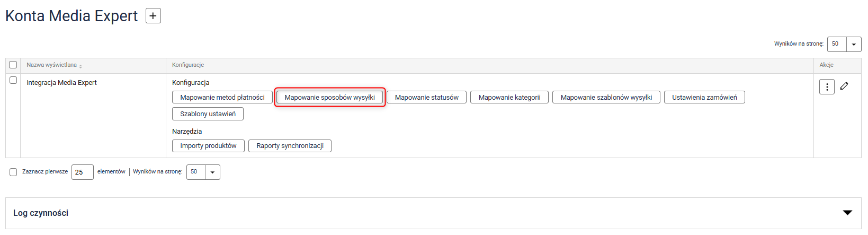Click the Nazwa wyświetlana column header
868x235 pixels.
51,65
